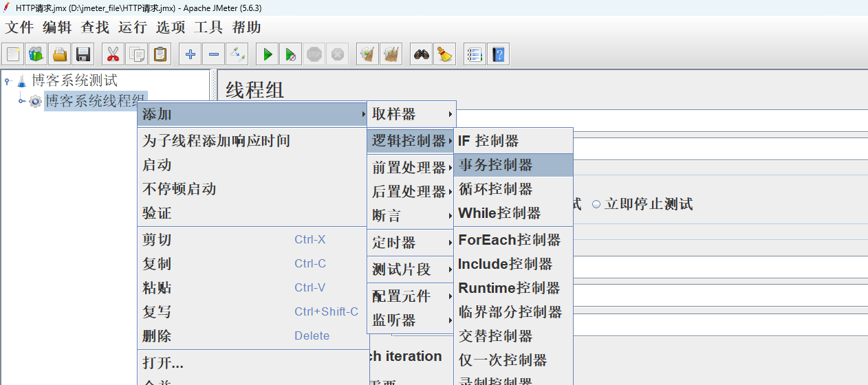Select 粘贴 in the context menu

(253, 288)
